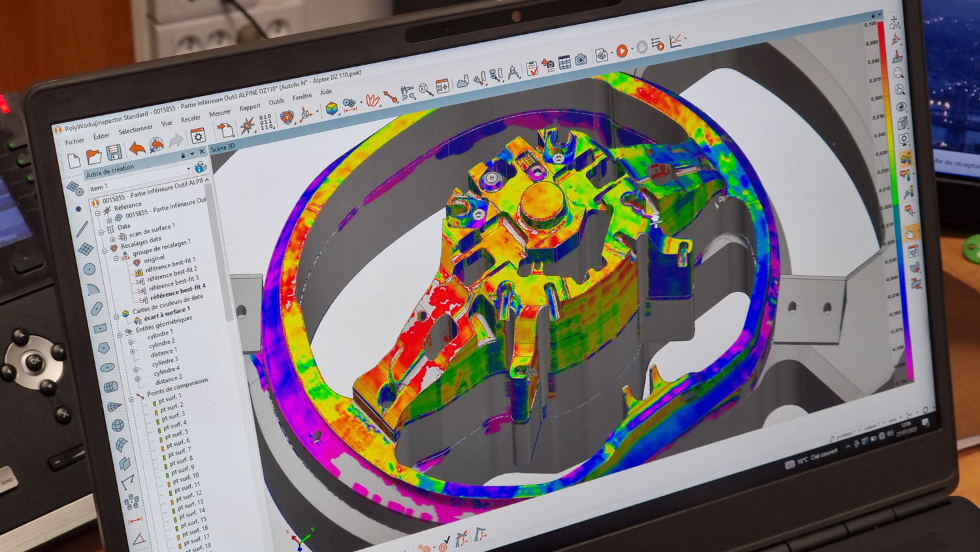Open a file using the folder icon
The width and height of the screenshot is (980, 552).
(95, 157)
